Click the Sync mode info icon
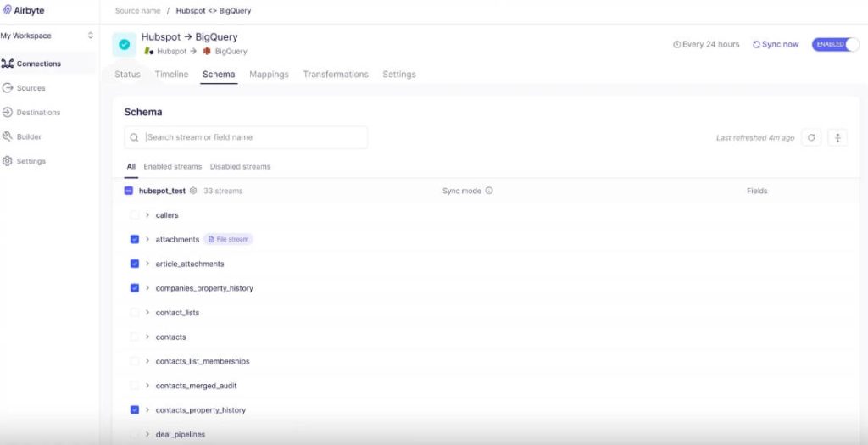Screen dimensions: 868x445 (x=489, y=191)
